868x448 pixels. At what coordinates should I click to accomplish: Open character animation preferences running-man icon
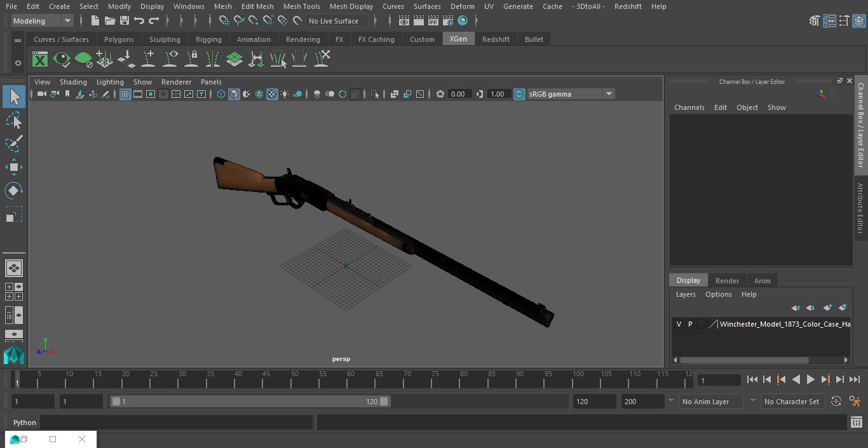[855, 402]
